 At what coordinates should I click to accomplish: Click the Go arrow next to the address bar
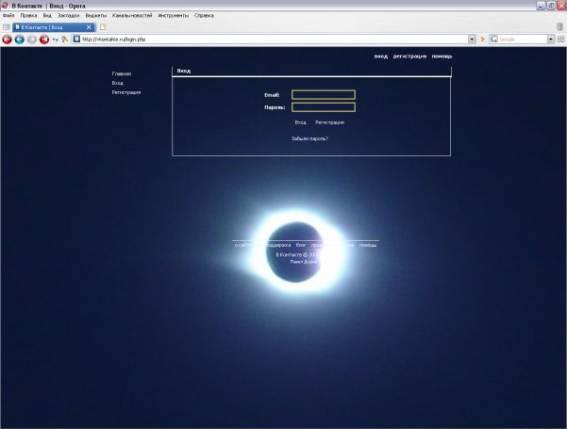[482, 39]
